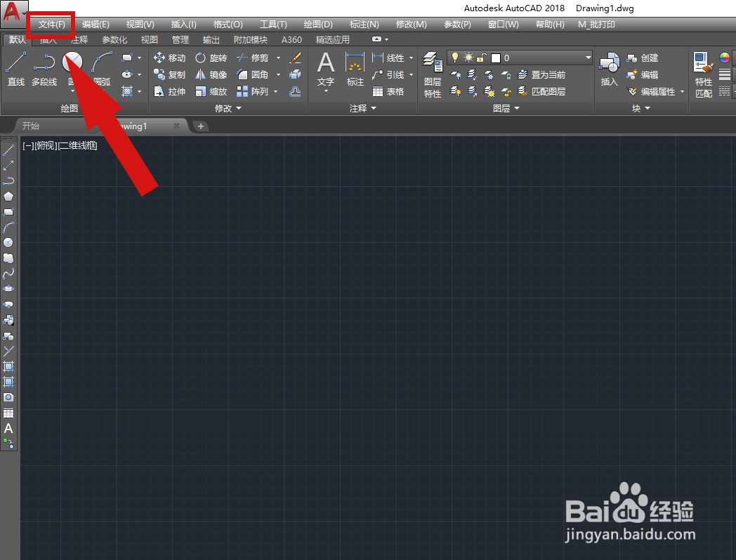This screenshot has height=560, width=736.
Task: Open the 编辑(E) menu
Action: (x=96, y=25)
